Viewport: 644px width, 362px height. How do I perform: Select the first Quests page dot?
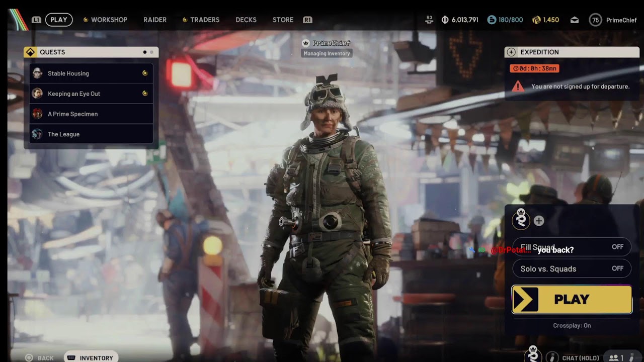tap(145, 52)
